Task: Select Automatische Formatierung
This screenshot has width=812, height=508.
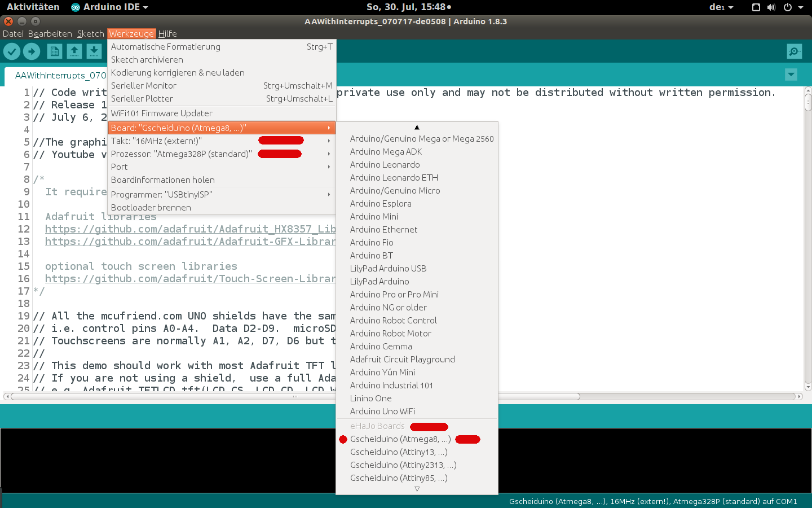Action: coord(222,47)
